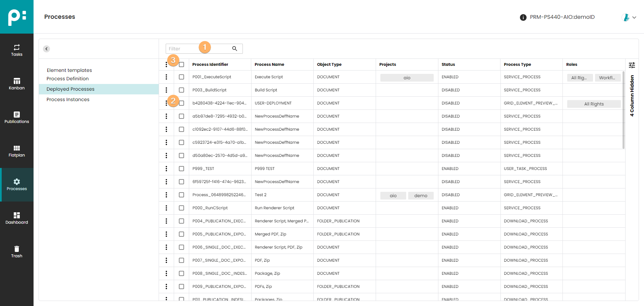Switch to the Flatplan view
The image size is (644, 306).
pyautogui.click(x=17, y=151)
